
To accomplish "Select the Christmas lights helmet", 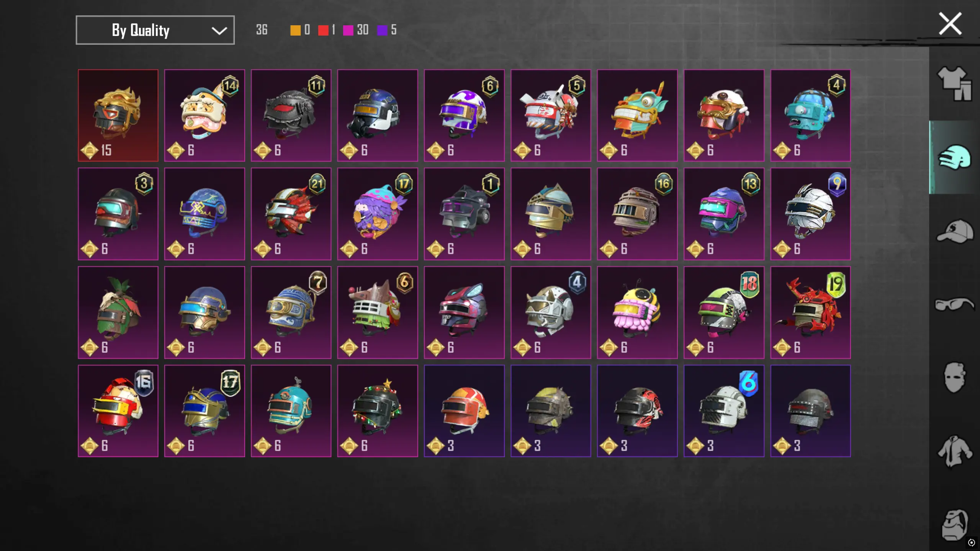I will point(378,411).
